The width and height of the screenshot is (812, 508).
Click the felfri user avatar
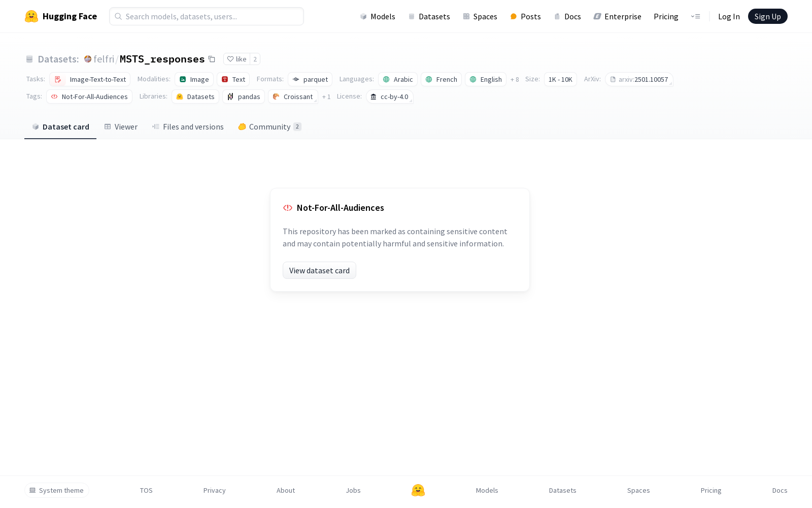click(x=88, y=59)
